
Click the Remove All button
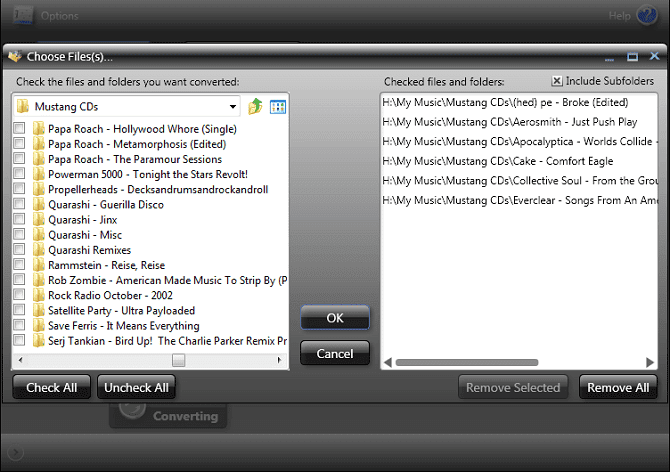tap(618, 387)
